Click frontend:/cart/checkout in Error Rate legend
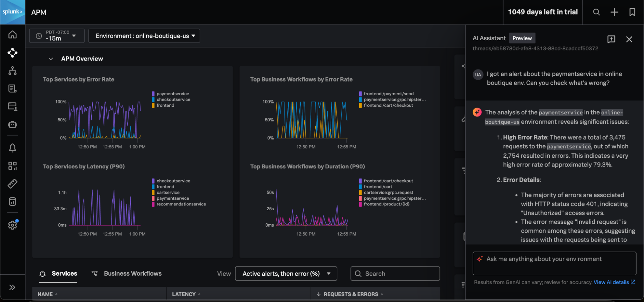 pos(388,105)
